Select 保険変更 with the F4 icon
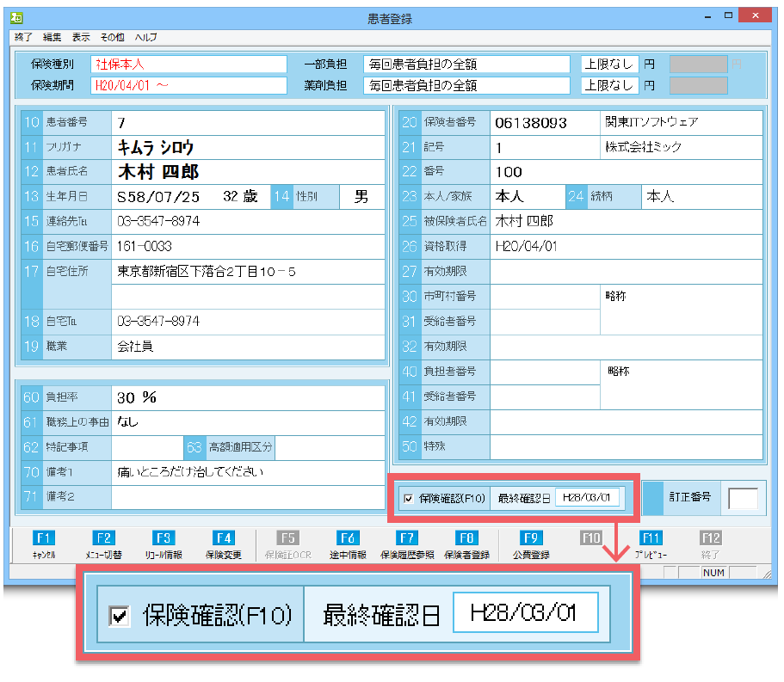 click(224, 544)
